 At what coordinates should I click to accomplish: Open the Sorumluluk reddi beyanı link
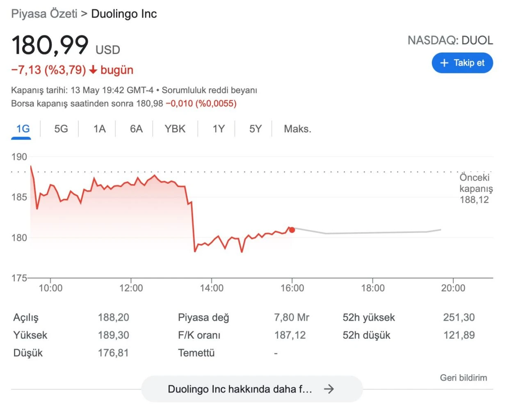(x=209, y=90)
